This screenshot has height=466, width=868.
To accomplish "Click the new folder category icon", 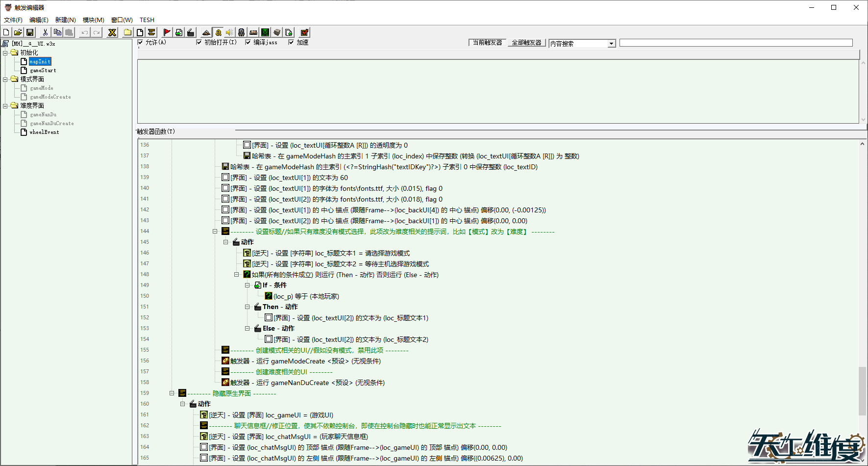I will point(128,32).
